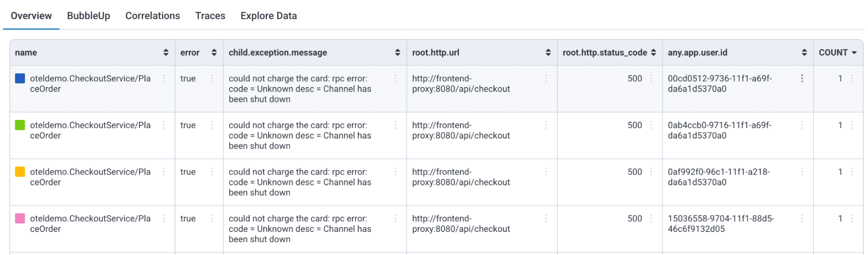This screenshot has width=868, height=255.
Task: Sort by the name column arrows
Action: click(x=166, y=53)
